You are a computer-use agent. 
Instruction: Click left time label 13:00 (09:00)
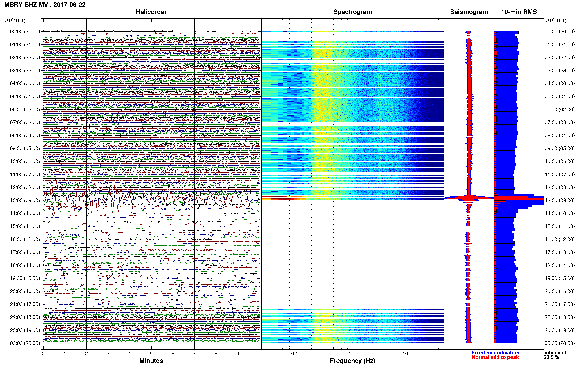(x=25, y=200)
